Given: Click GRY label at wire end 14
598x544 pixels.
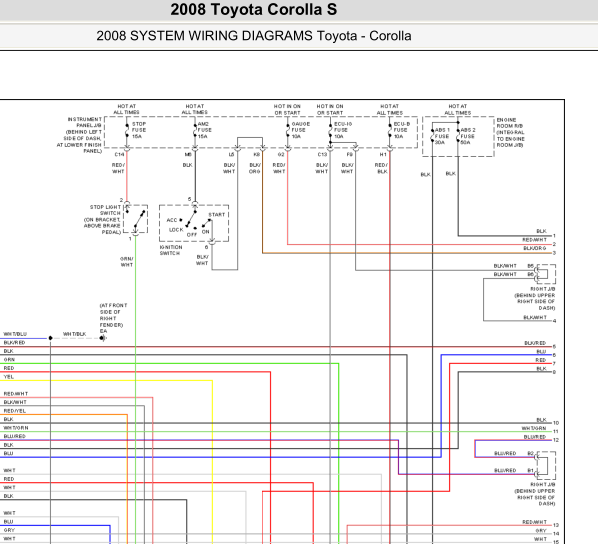Looking at the screenshot, I should [x=541, y=531].
